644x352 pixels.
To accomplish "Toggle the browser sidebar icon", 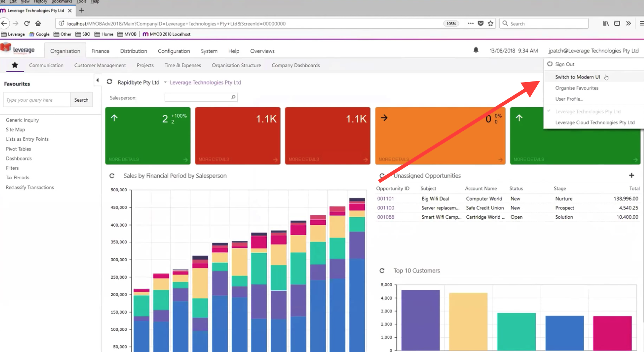I will 617,23.
